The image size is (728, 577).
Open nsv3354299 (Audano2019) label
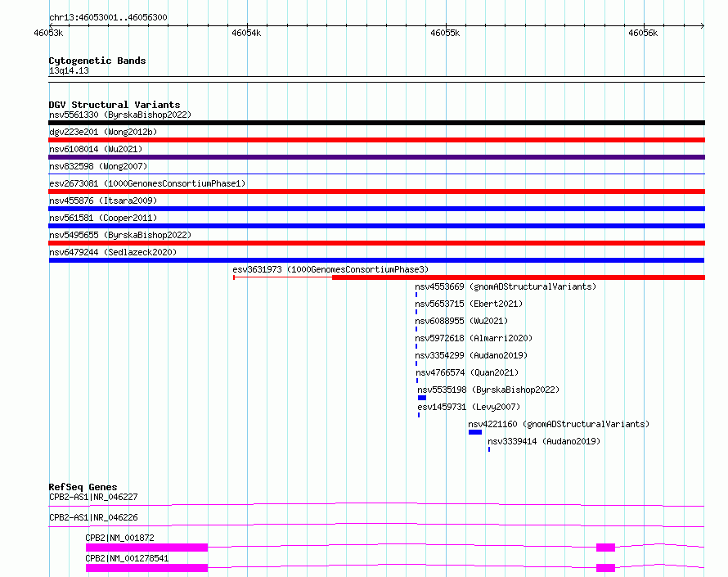(471, 355)
